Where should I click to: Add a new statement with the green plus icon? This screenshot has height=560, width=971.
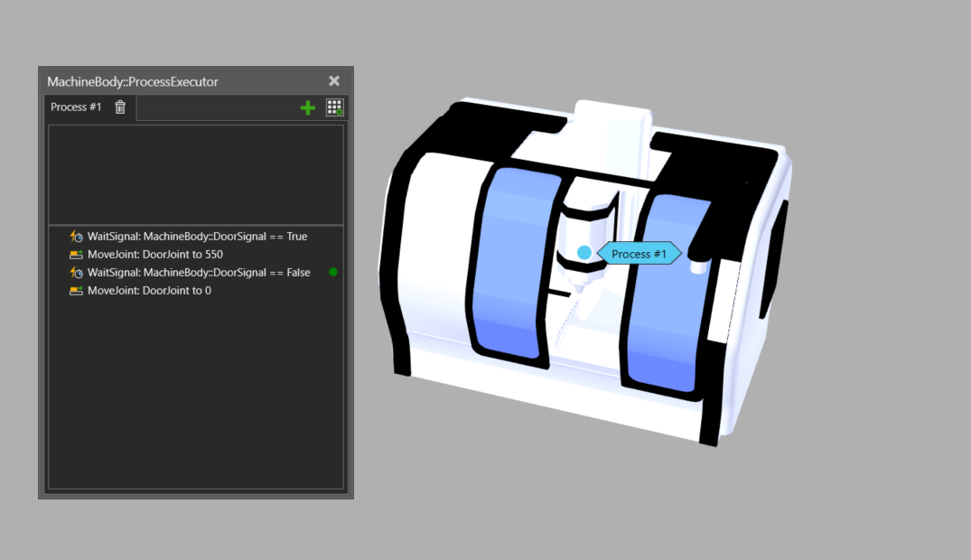click(307, 107)
